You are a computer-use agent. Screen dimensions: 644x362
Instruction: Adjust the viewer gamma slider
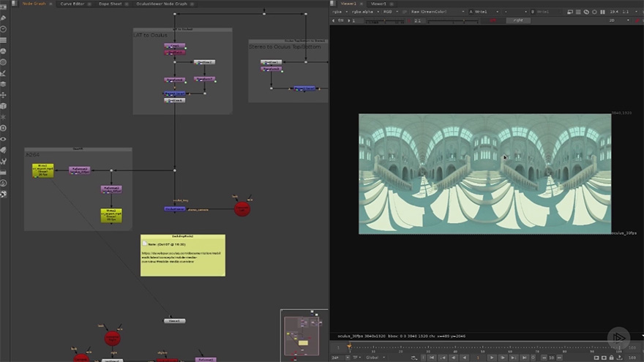[452, 21]
